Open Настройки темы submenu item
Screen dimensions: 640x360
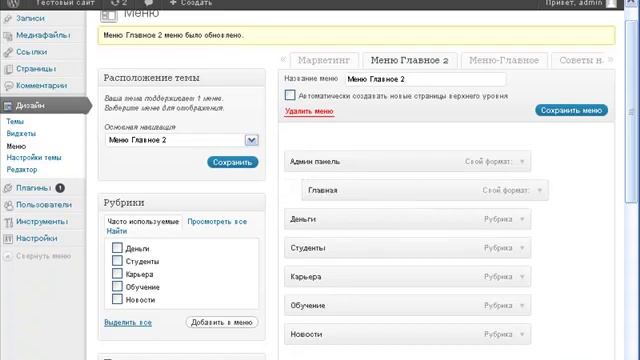(x=34, y=158)
